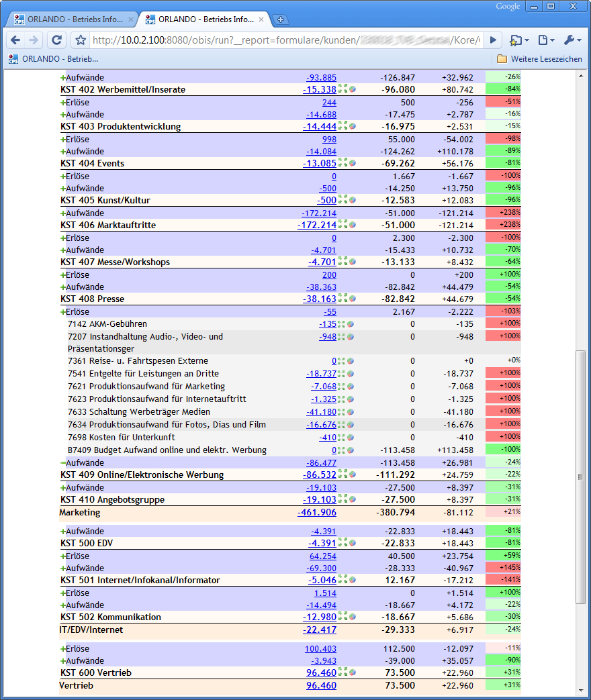
Task: Click the vertical scrollbar thumb
Action: (580, 477)
